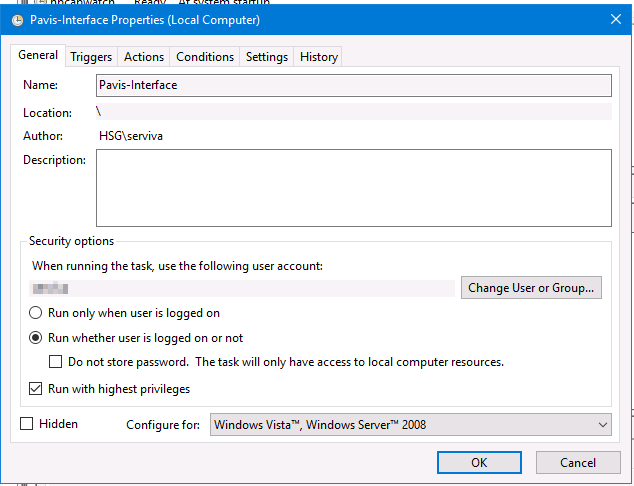Open the Actions tab
The height and width of the screenshot is (486, 634).
[x=144, y=57]
